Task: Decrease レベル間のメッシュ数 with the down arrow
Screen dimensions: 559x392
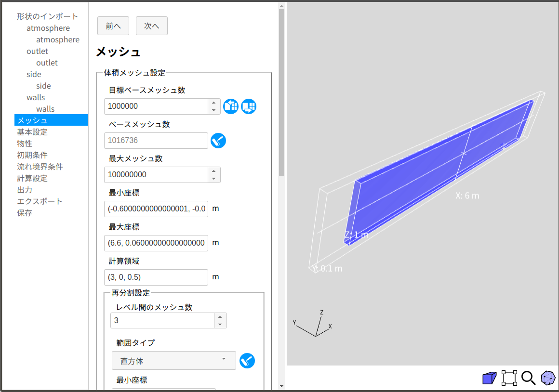Action: coord(220,325)
